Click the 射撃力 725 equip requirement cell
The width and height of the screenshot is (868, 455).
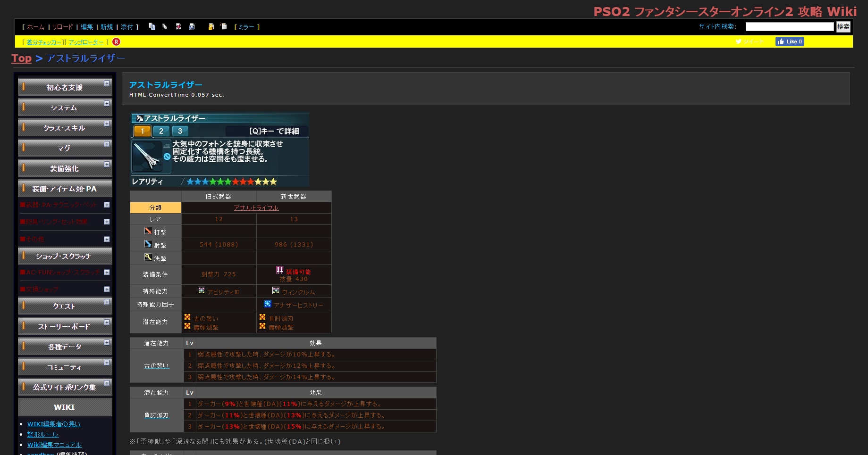pyautogui.click(x=219, y=274)
